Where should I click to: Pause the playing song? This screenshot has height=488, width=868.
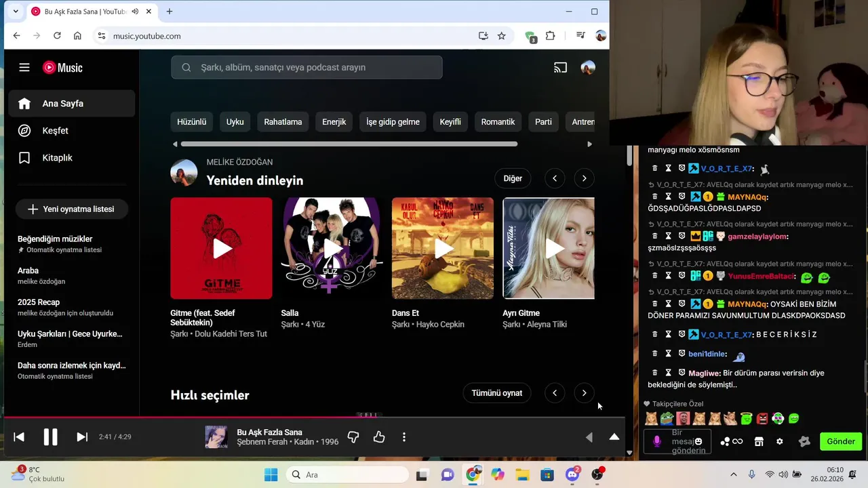point(51,437)
